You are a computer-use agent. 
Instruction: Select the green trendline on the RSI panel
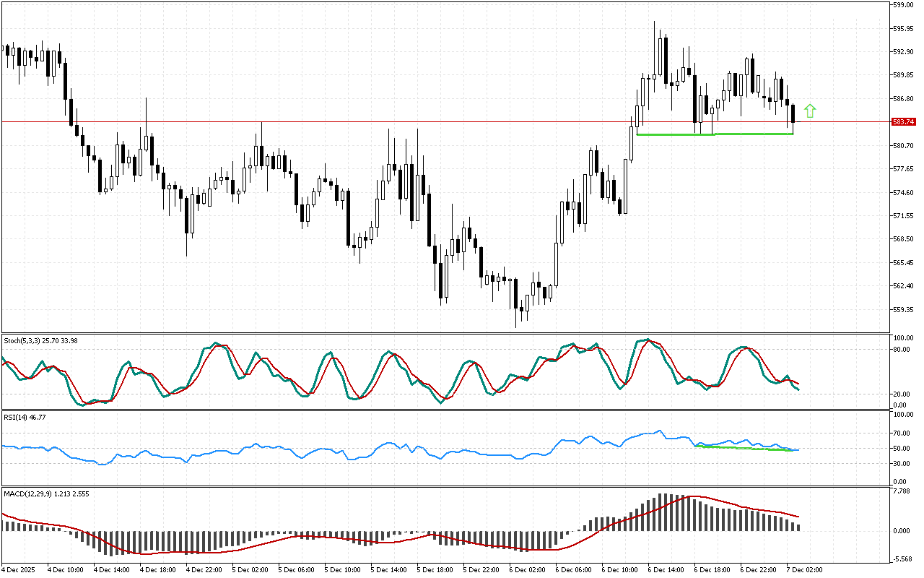744,448
